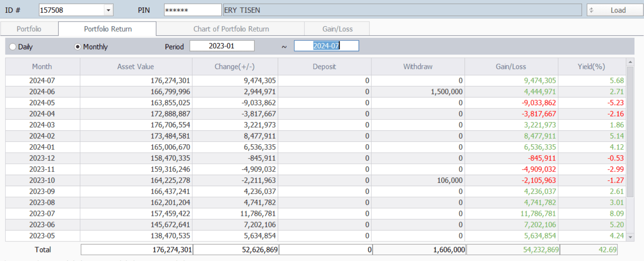Click the Asset Value column header
Viewport: 644px width, 261px height.
136,67
